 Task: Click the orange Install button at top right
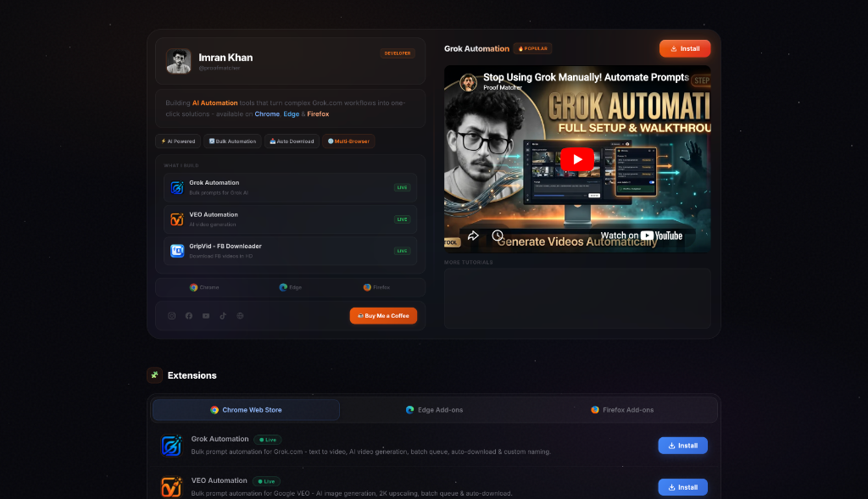point(685,48)
